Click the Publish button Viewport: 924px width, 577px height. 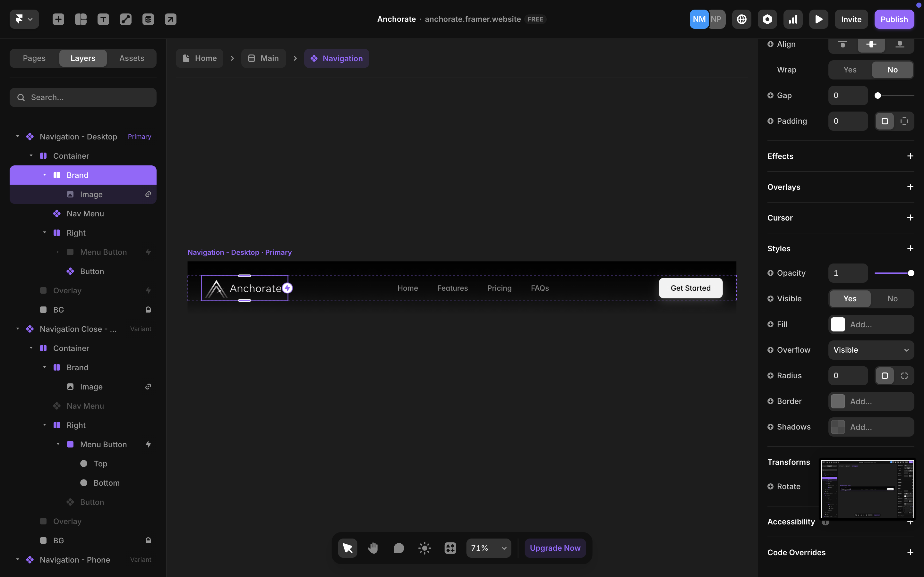pos(894,19)
